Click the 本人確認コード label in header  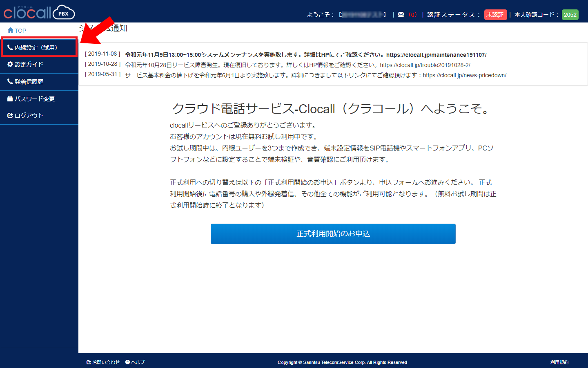536,15
